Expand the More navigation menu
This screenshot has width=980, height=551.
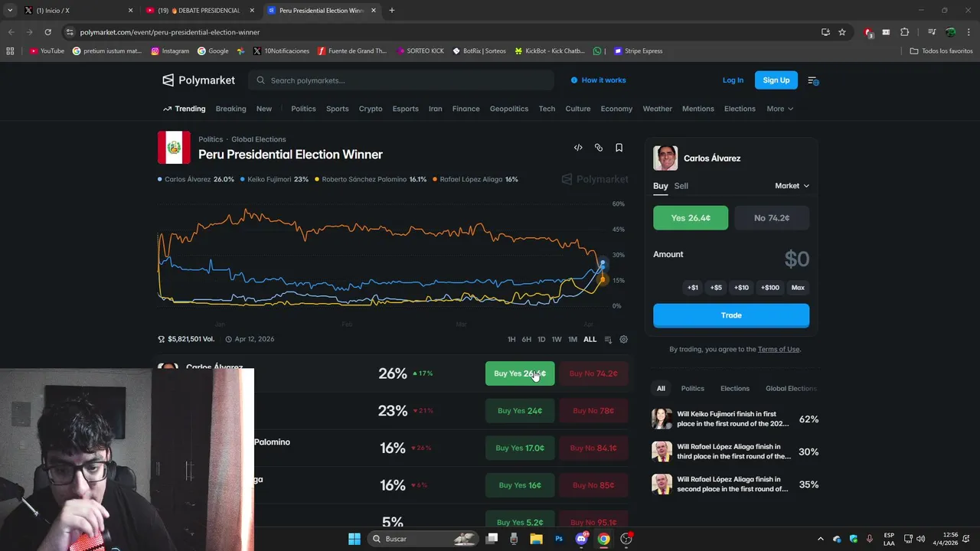(779, 109)
